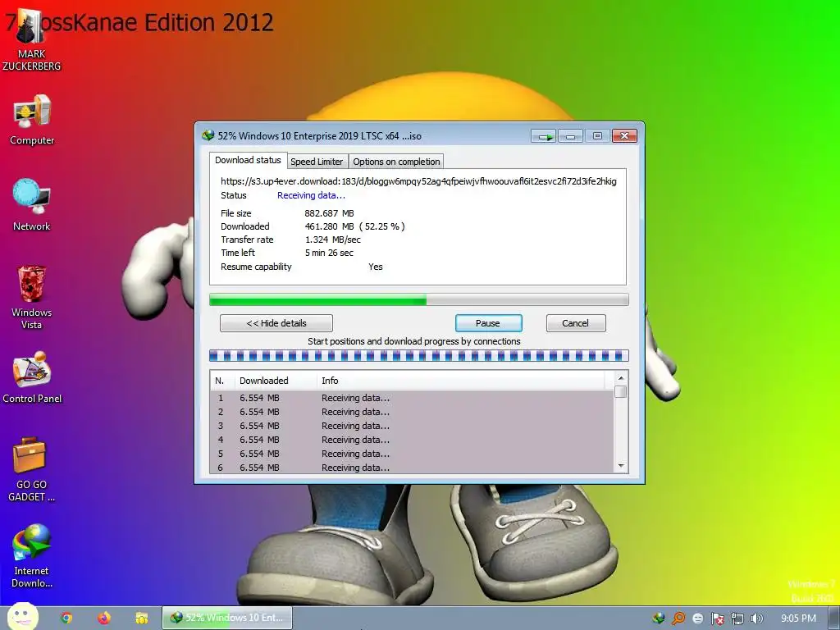This screenshot has height=630, width=840.
Task: Pause the download
Action: (x=488, y=323)
